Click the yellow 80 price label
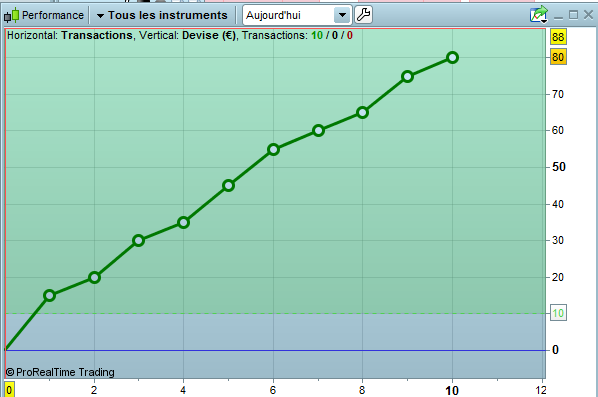This screenshot has height=397, width=598. coord(558,57)
